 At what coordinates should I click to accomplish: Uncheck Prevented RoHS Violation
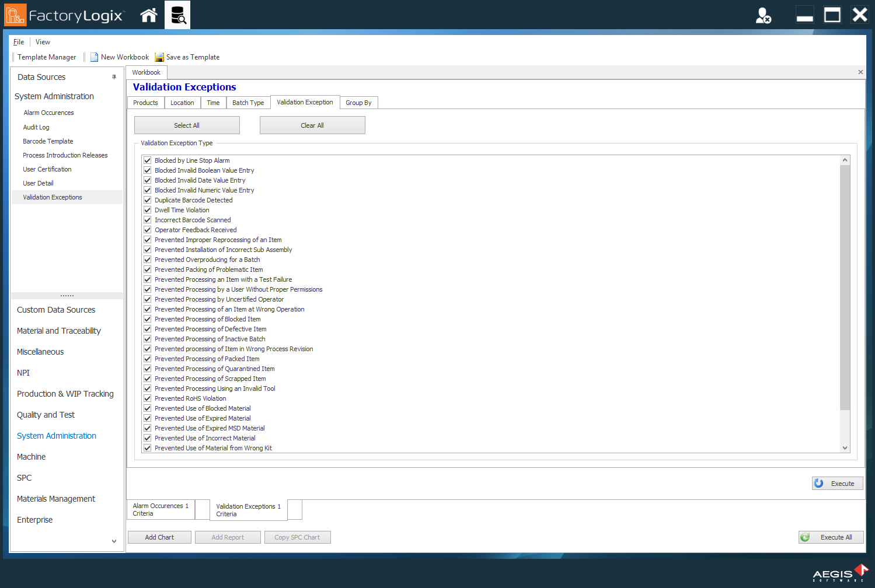point(147,398)
